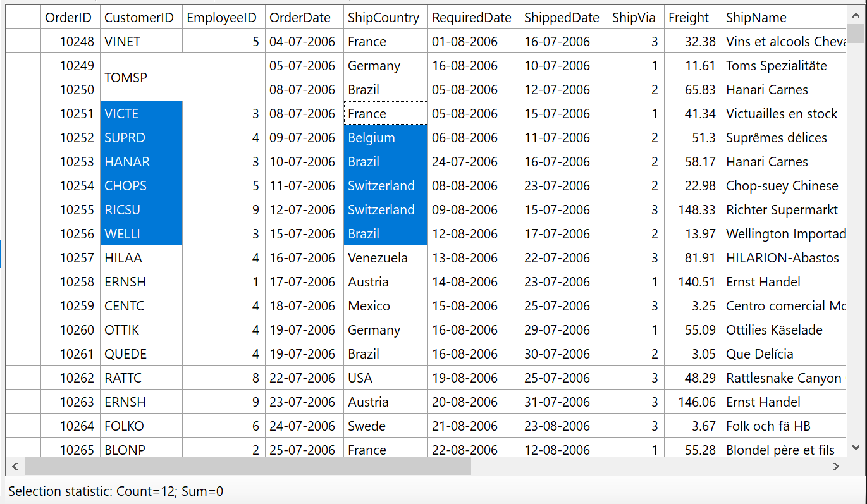Select Rattlesnake Canyon ship name cell

coord(784,378)
